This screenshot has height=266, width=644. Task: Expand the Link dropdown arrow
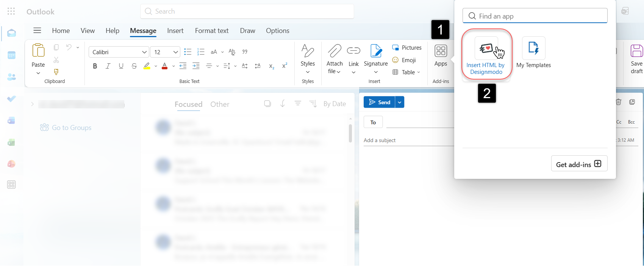[353, 72]
